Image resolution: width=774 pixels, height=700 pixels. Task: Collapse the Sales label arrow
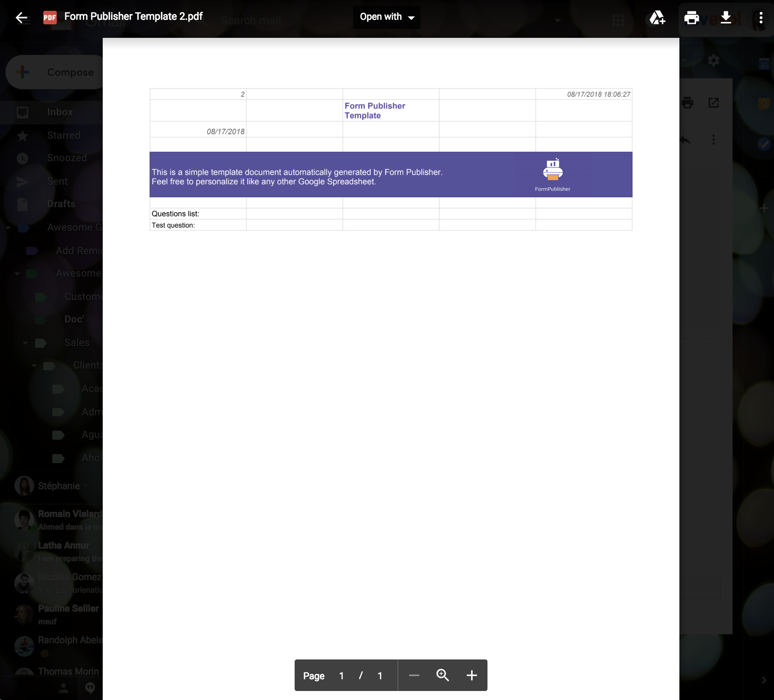click(x=25, y=343)
